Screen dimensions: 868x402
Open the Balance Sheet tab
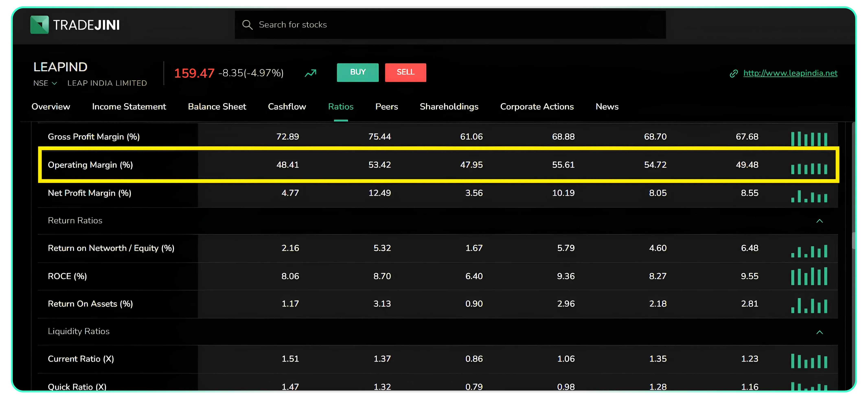[217, 106]
